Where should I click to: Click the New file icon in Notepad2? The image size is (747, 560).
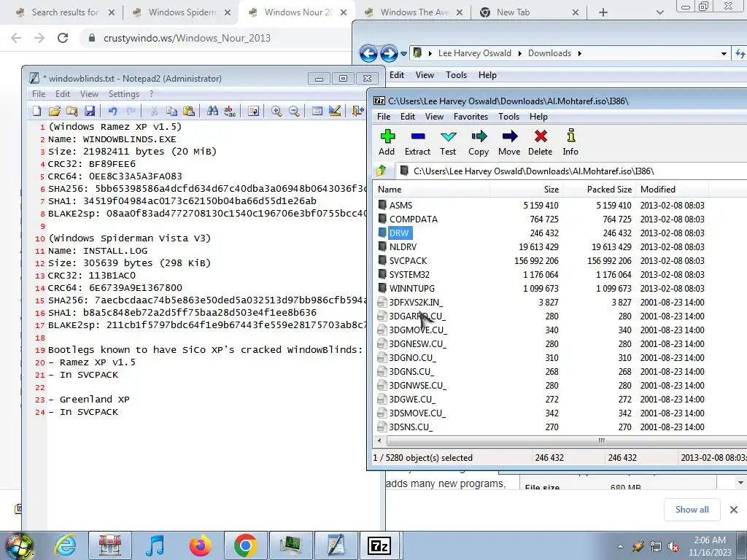tap(36, 111)
